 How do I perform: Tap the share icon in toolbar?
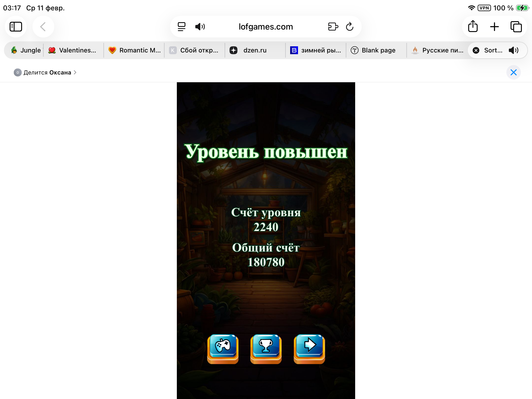473,26
